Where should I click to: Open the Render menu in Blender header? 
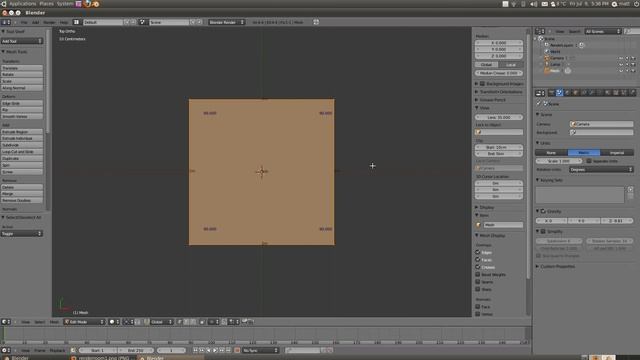[49, 22]
